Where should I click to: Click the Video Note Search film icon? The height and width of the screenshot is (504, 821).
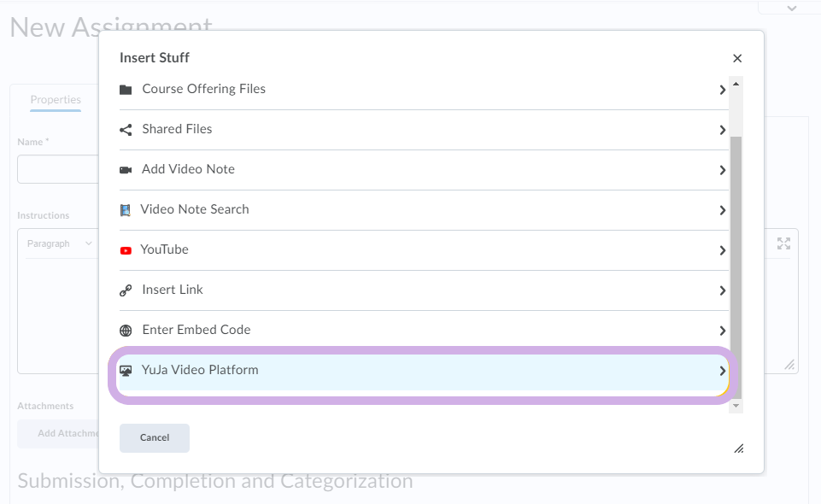coord(125,210)
